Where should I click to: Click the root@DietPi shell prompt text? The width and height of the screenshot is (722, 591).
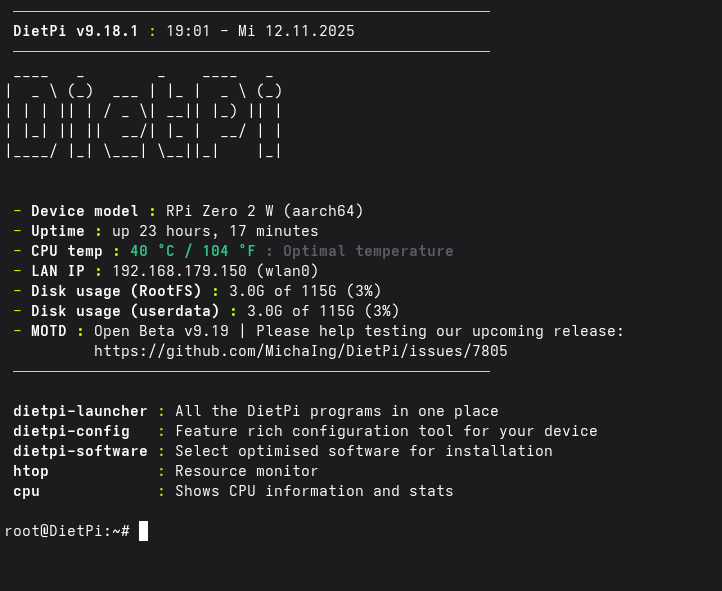pyautogui.click(x=66, y=531)
